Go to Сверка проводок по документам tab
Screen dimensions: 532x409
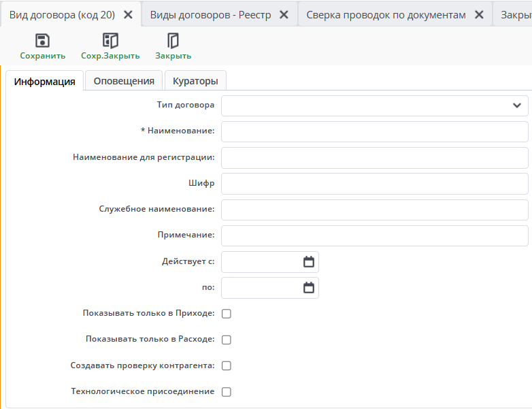point(386,14)
